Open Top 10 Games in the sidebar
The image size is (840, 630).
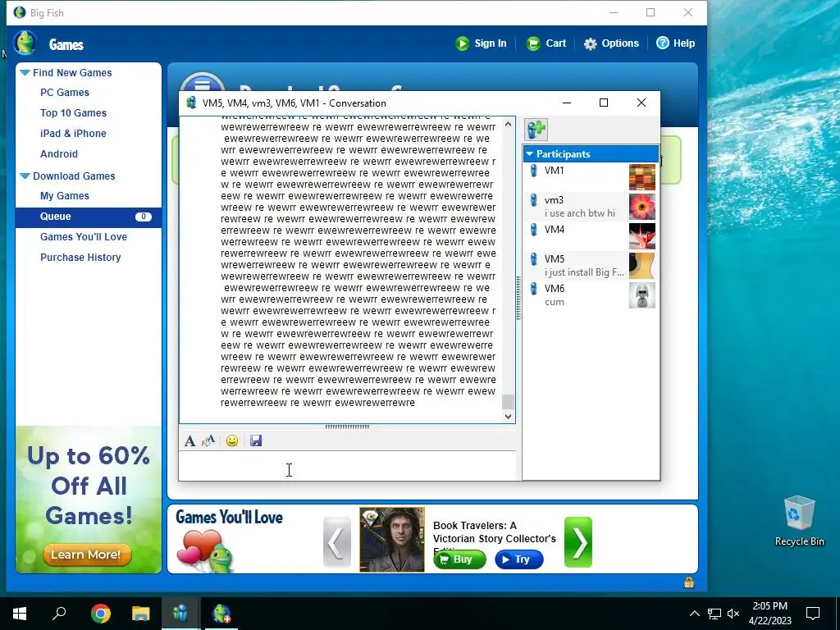click(73, 112)
